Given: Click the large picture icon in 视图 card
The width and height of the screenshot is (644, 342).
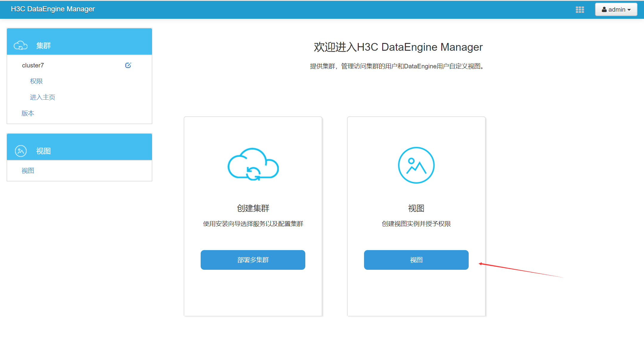Looking at the screenshot, I should (416, 165).
